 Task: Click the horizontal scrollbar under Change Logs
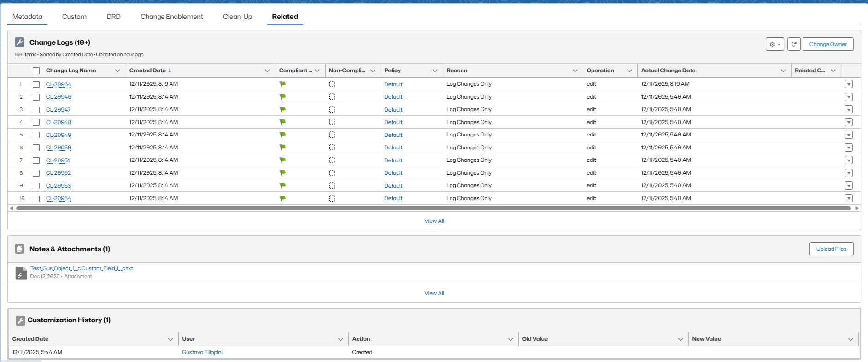coord(433,208)
